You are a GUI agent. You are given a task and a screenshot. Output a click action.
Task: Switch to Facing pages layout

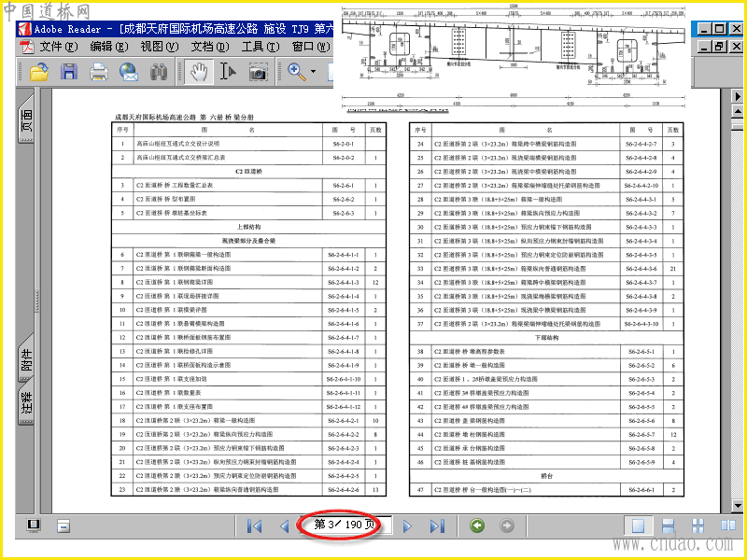coord(728,525)
